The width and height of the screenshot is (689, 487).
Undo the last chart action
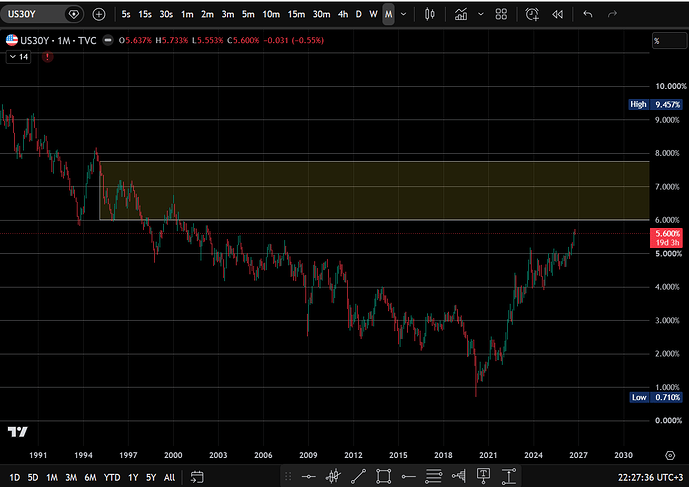[587, 15]
